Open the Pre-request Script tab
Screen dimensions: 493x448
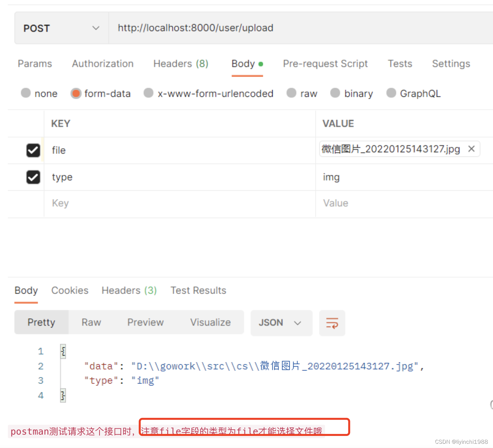click(325, 63)
